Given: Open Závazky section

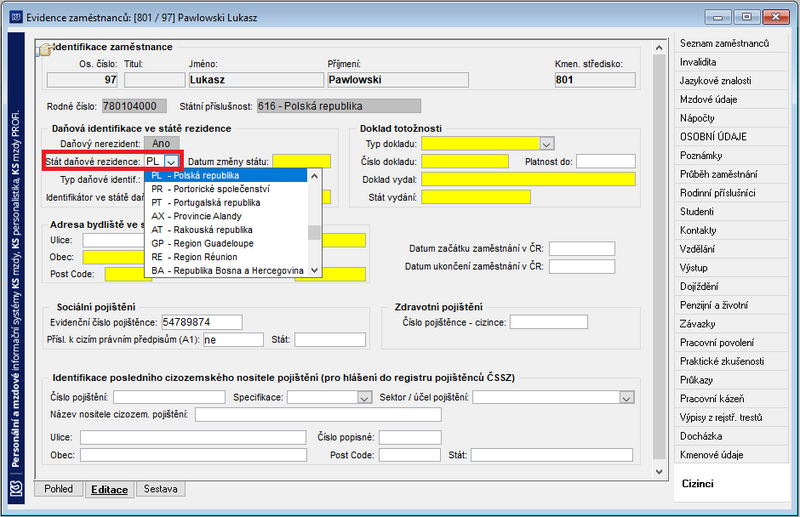Looking at the screenshot, I should [731, 324].
